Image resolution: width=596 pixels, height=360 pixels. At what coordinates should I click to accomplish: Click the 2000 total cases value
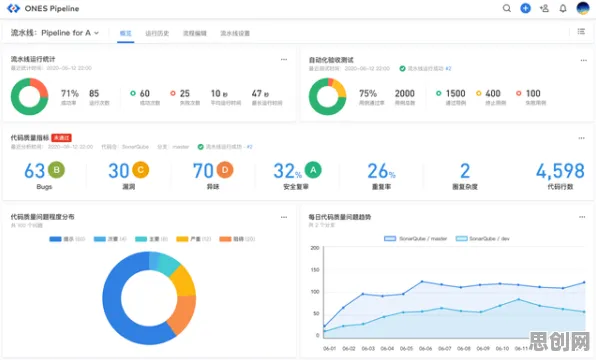(404, 94)
